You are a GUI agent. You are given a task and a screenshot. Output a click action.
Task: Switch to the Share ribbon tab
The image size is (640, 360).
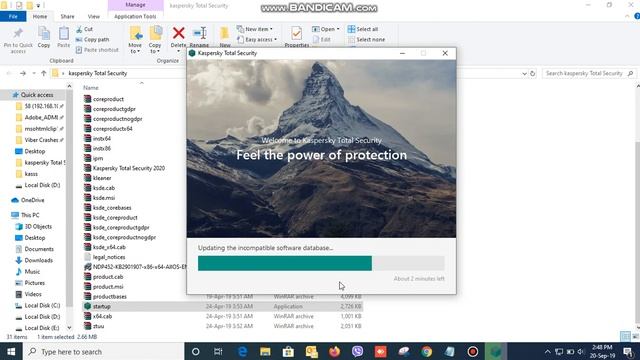click(67, 16)
